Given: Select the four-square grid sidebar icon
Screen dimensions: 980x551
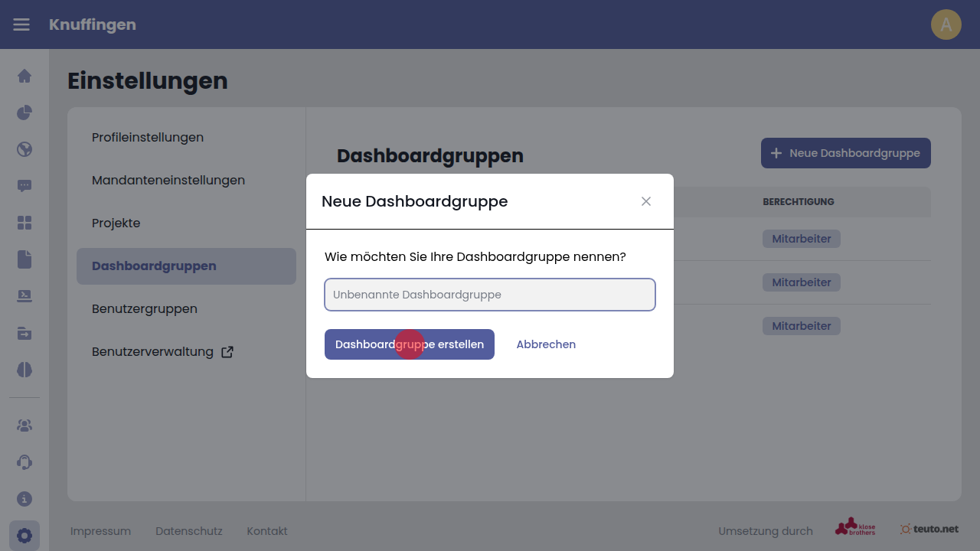Looking at the screenshot, I should coord(24,223).
